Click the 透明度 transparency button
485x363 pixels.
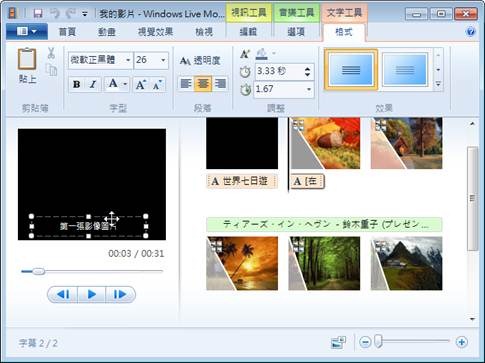pos(201,61)
